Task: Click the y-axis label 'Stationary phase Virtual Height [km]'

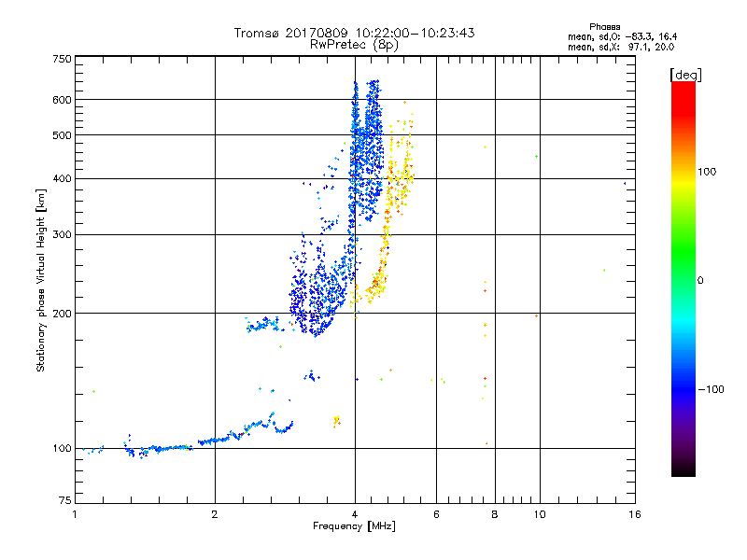Action: tap(40, 281)
